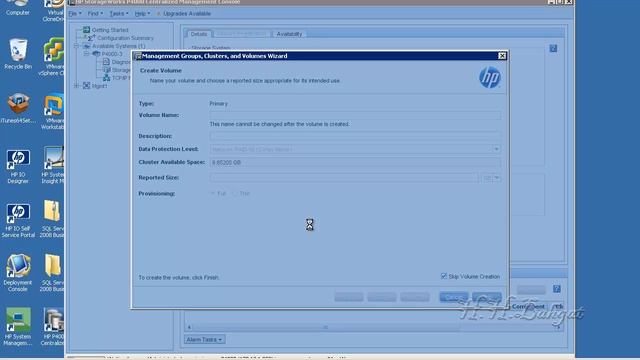The height and width of the screenshot is (360, 640).
Task: Select the Mgmt1 tree node label
Action: point(100,86)
